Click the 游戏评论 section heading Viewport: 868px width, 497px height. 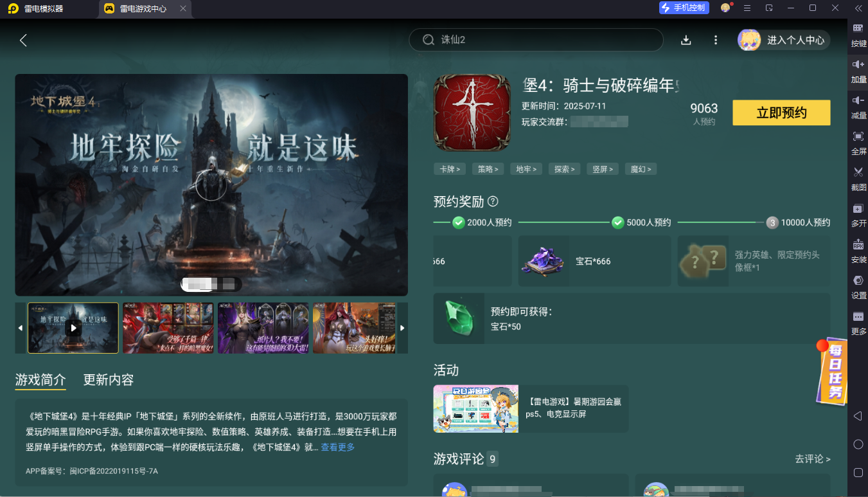(459, 459)
